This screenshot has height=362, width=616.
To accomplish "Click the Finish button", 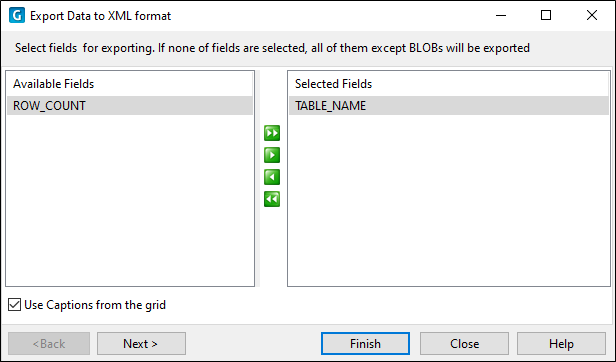I will [x=365, y=344].
